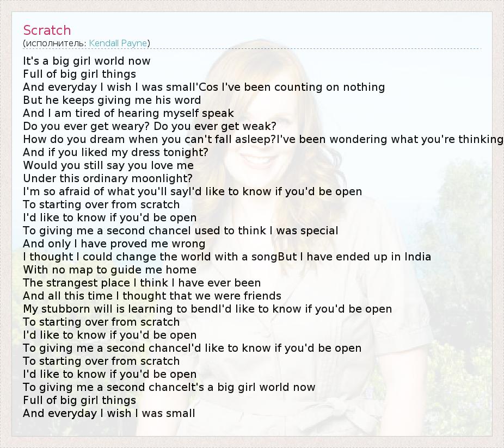The height and width of the screenshot is (448, 504).
Task: Click the исполнитель label text
Action: (x=55, y=43)
